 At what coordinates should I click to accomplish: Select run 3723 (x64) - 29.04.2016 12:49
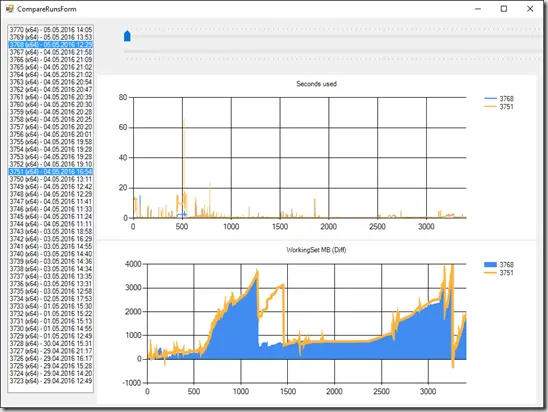[51, 381]
